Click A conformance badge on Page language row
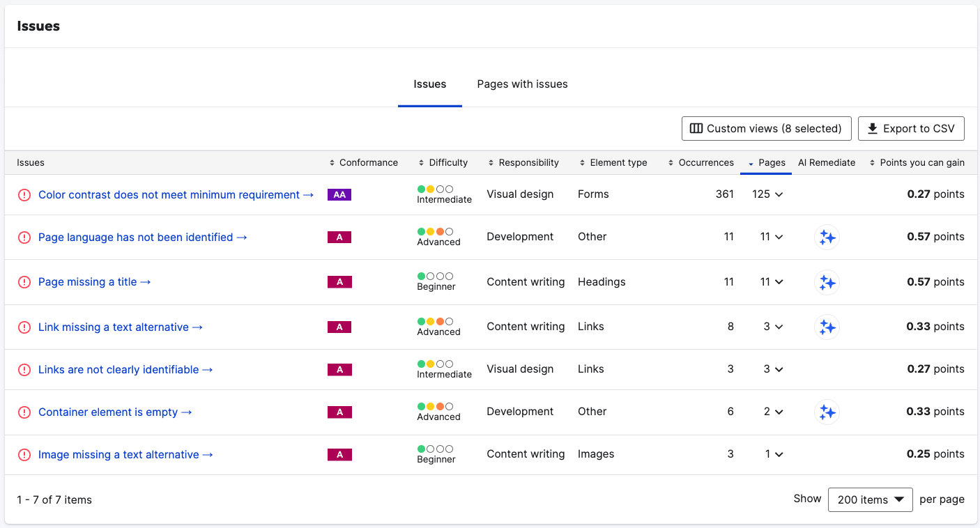 click(x=339, y=238)
